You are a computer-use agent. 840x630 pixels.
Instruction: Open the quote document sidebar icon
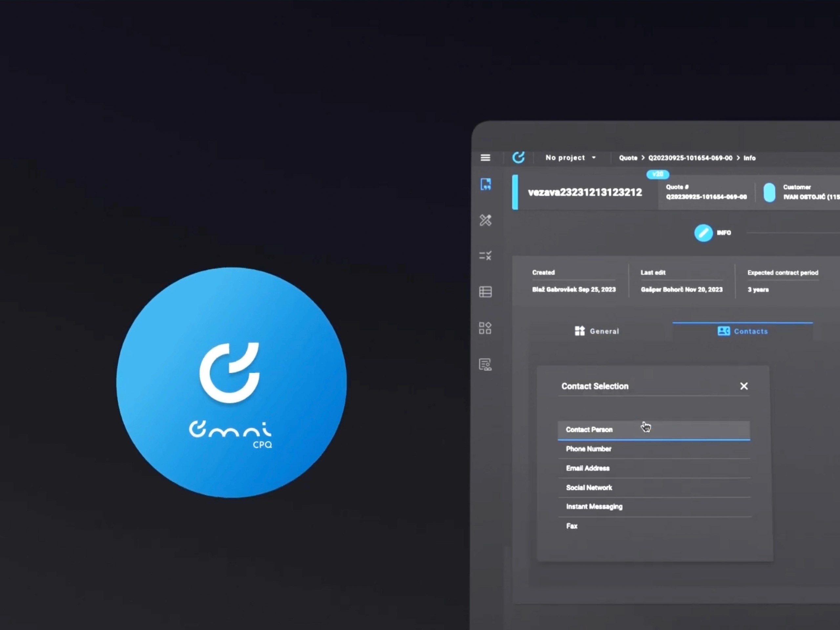[485, 184]
